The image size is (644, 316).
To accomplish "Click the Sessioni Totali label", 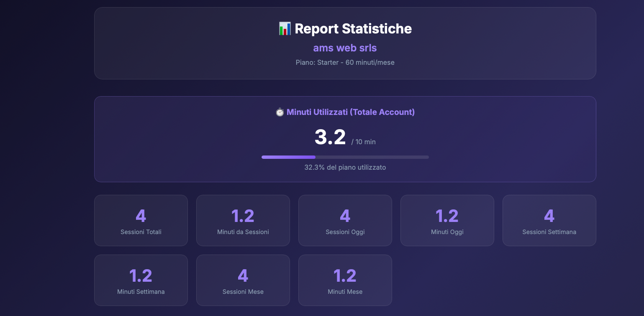I will point(141,232).
